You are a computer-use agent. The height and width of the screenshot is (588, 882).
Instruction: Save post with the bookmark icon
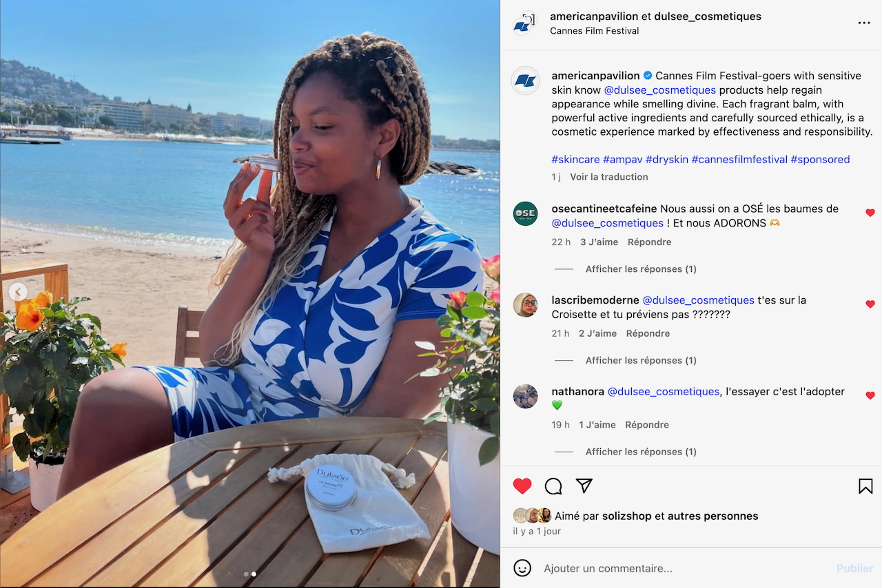[x=865, y=486]
